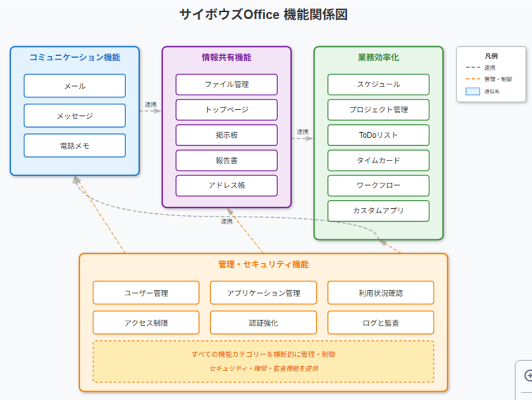This screenshot has height=400, width=532.
Task: Click the メッセージ node
Action: click(x=74, y=116)
